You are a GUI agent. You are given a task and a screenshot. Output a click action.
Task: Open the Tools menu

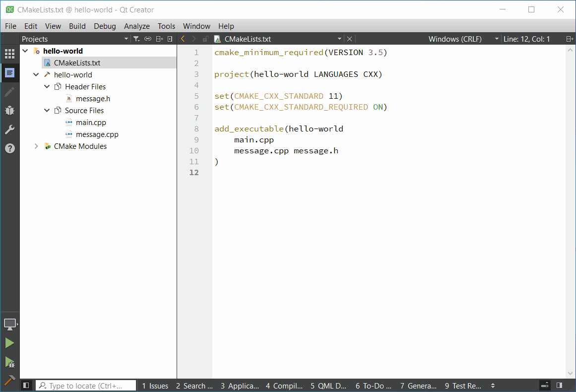(x=166, y=26)
